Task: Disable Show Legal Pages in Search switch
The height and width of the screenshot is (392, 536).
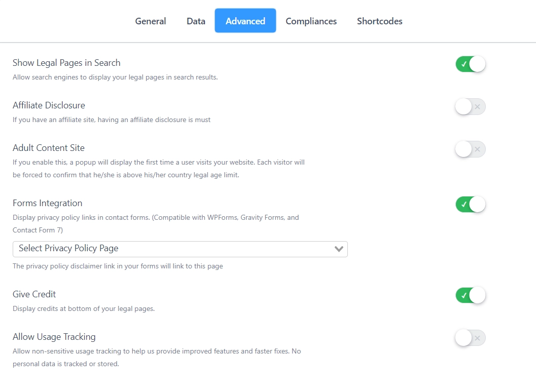Action: [470, 64]
